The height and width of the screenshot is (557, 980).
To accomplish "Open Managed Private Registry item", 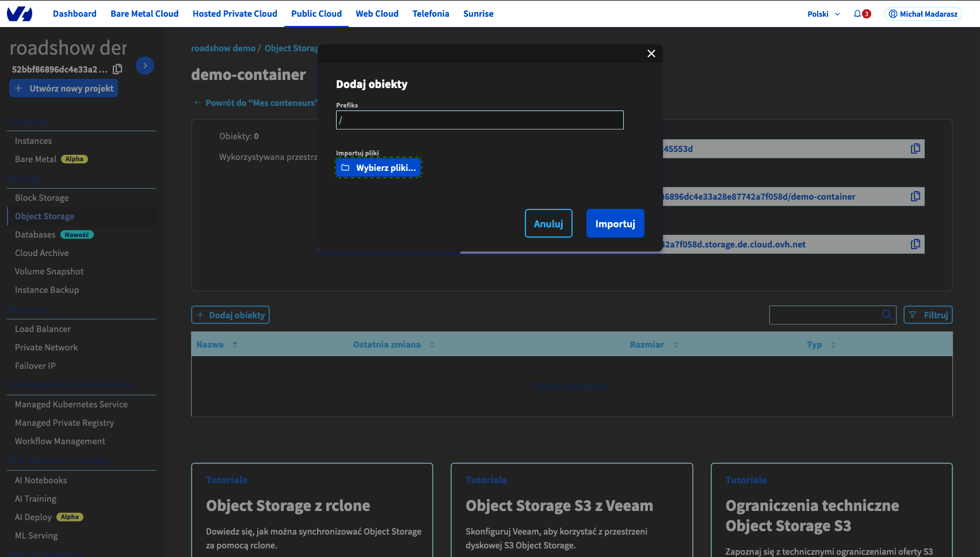I will pos(64,423).
